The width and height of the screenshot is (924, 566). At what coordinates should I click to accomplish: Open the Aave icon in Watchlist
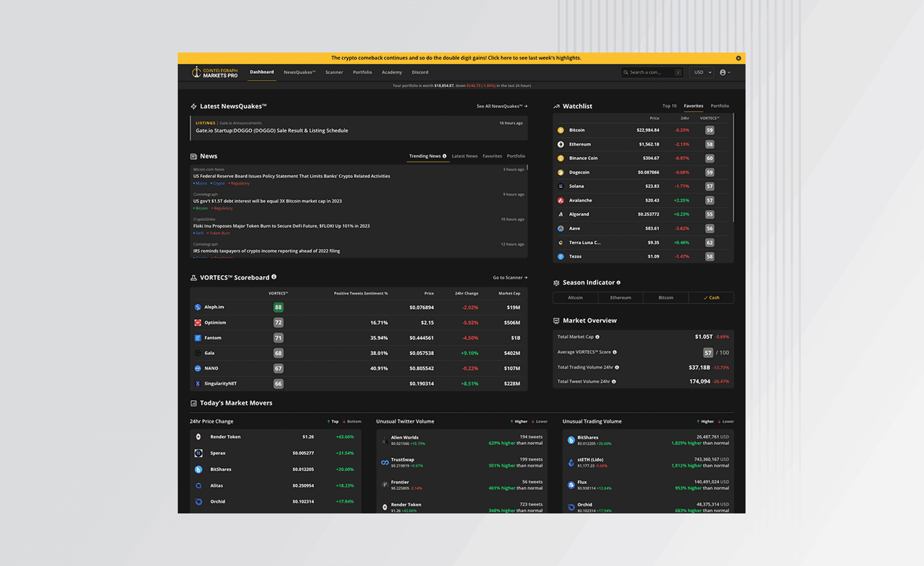tap(561, 229)
